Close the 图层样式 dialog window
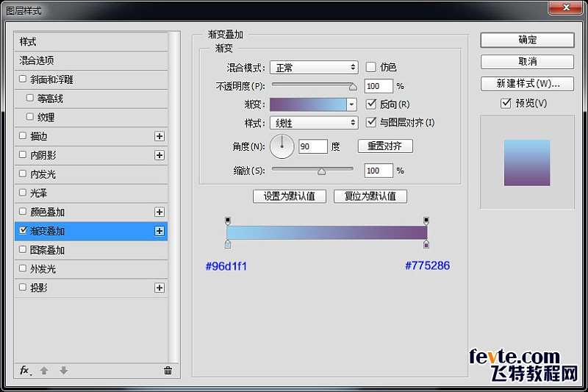The height and width of the screenshot is (392, 588). point(566,7)
